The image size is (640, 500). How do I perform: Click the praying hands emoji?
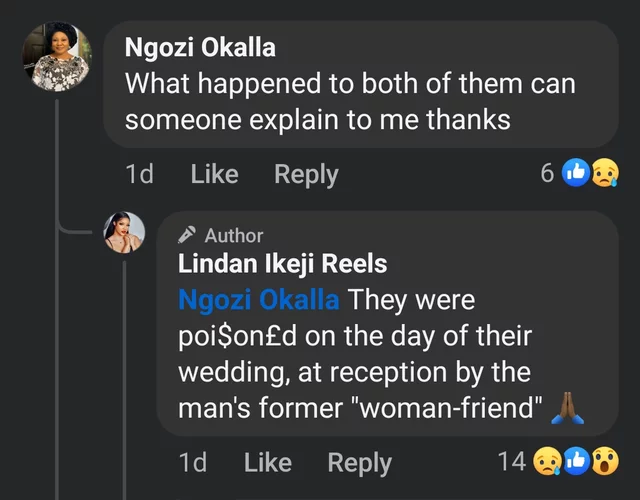point(565,409)
